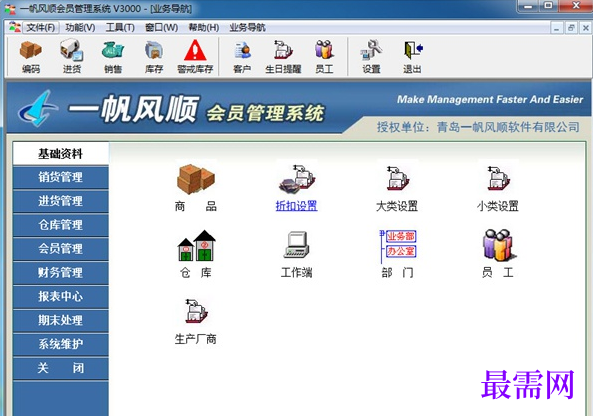Screen dimensions: 593x416
Task: Open the 销售 sales toolbar icon
Action: [113, 57]
